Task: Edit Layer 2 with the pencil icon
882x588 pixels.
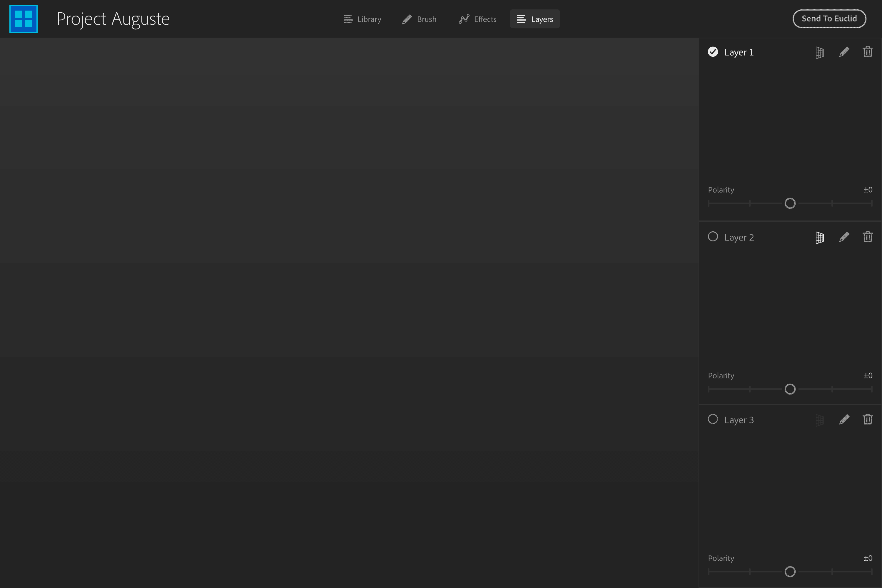Action: [x=844, y=237]
